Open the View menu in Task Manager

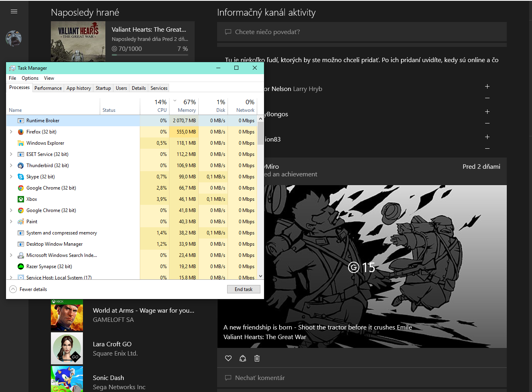[x=49, y=78]
